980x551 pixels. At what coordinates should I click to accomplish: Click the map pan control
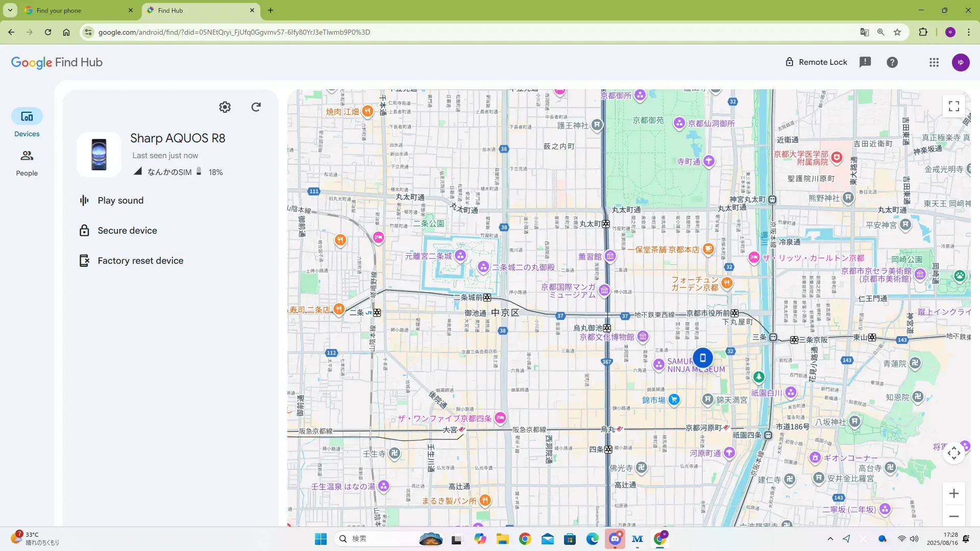[953, 453]
